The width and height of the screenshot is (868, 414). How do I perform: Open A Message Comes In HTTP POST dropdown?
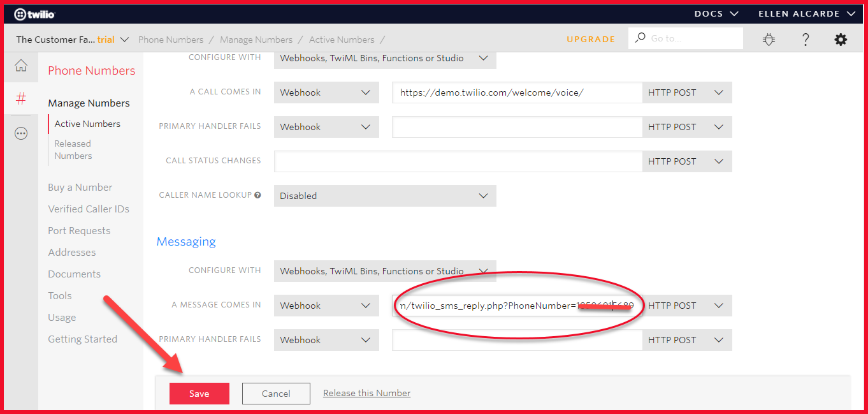tap(687, 306)
